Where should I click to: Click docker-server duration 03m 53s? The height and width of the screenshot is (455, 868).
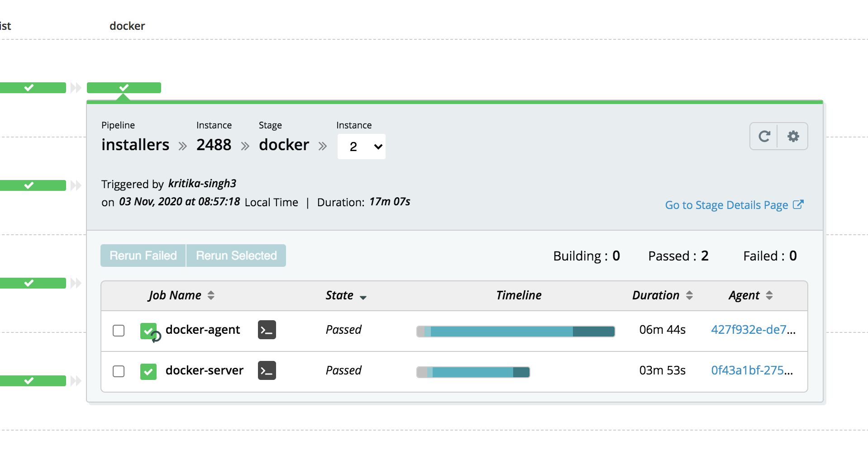coord(662,370)
